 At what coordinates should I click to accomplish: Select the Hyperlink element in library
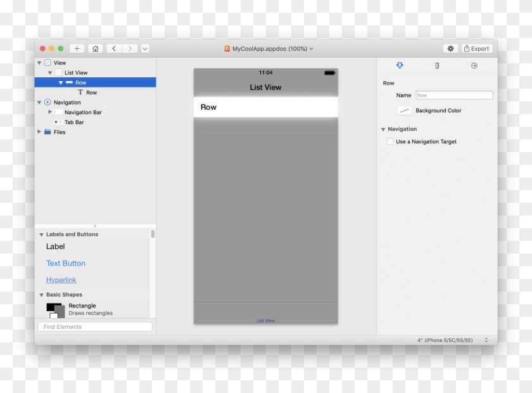click(61, 280)
